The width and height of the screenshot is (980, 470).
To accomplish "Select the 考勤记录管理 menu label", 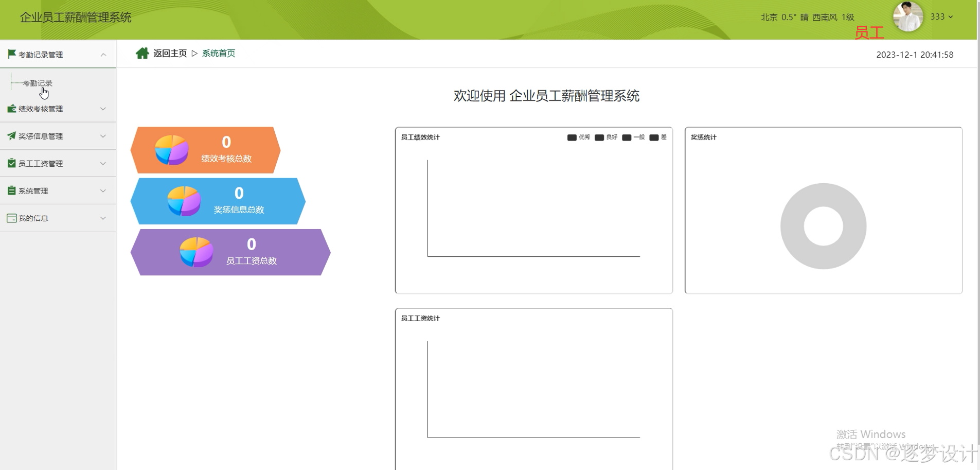I will click(41, 55).
